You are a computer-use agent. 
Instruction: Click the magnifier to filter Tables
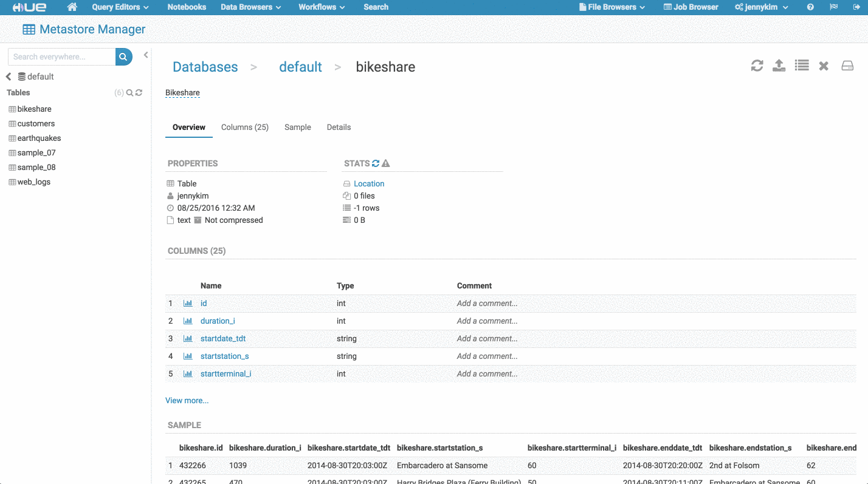click(129, 92)
